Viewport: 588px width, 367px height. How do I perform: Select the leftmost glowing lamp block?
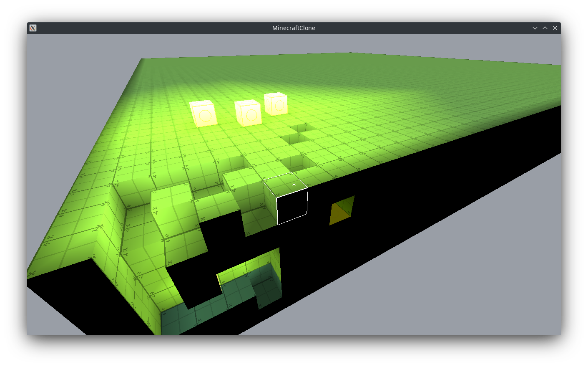pyautogui.click(x=204, y=113)
